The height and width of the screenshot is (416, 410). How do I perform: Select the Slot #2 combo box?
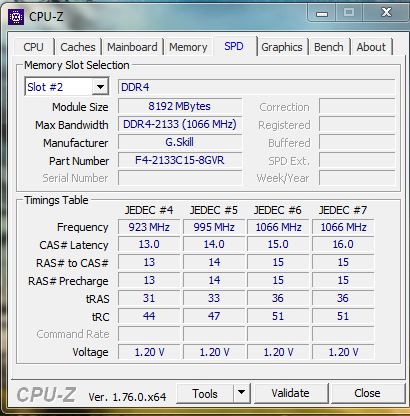pyautogui.click(x=67, y=87)
